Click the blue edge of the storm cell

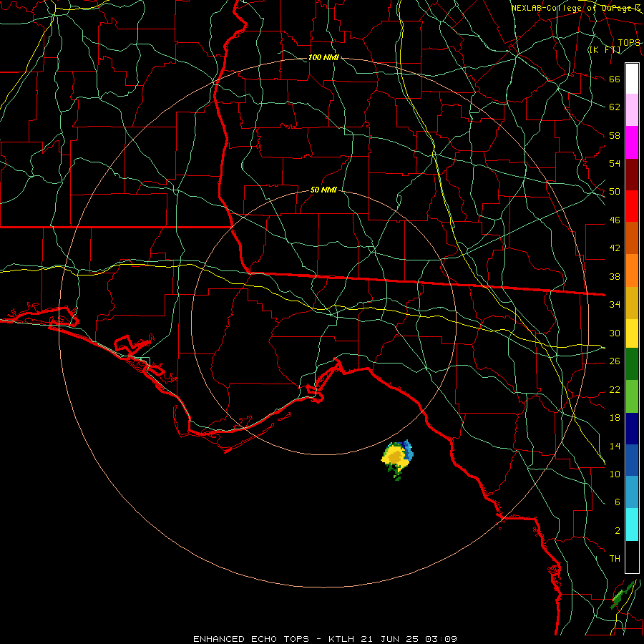408,451
